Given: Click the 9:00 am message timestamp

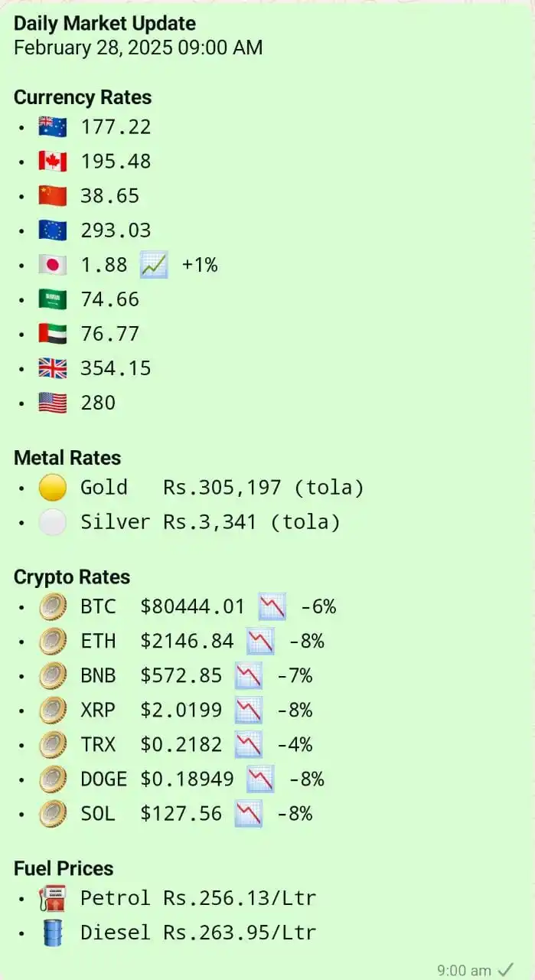Looking at the screenshot, I should 464,970.
